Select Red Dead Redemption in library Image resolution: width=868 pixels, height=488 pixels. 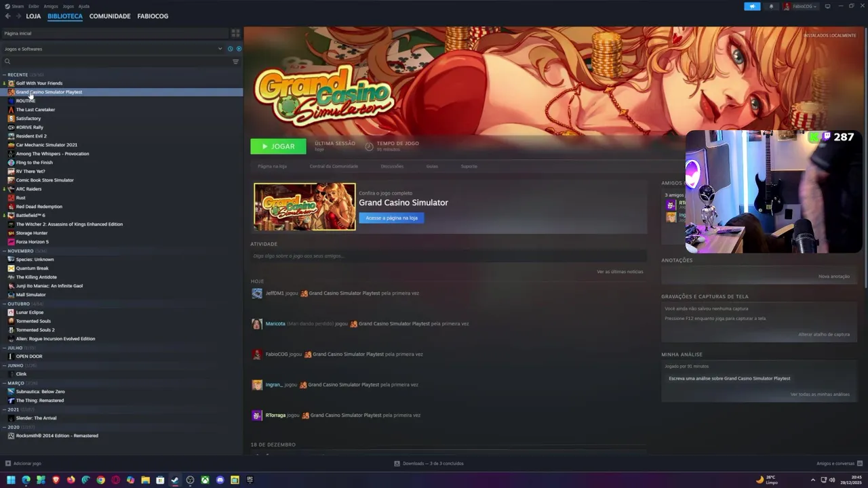39,207
